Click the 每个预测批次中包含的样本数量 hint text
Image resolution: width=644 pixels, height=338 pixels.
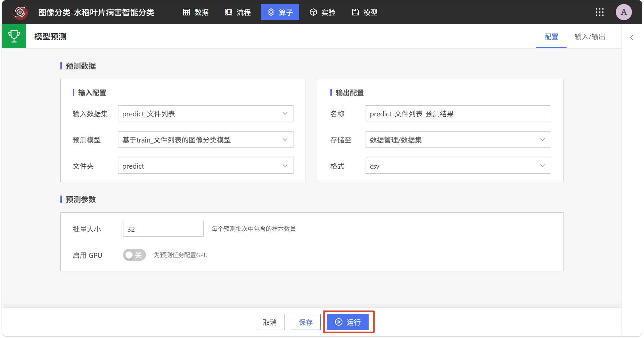point(254,229)
